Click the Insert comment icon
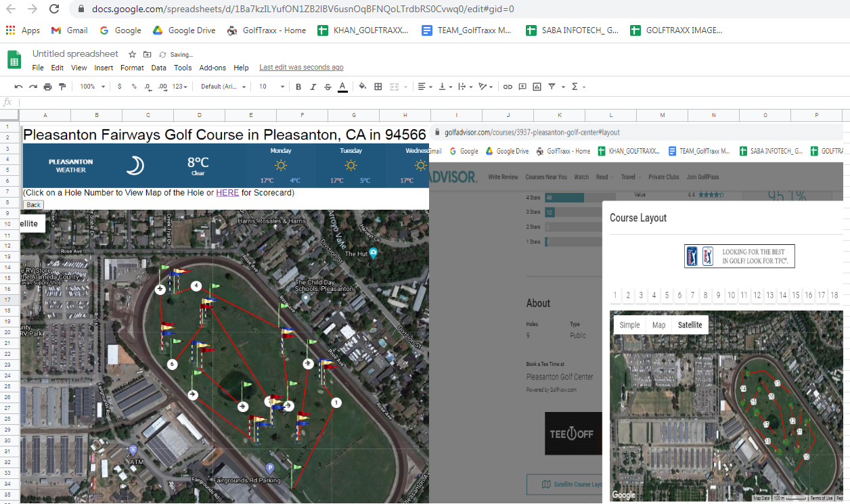 pyautogui.click(x=522, y=87)
